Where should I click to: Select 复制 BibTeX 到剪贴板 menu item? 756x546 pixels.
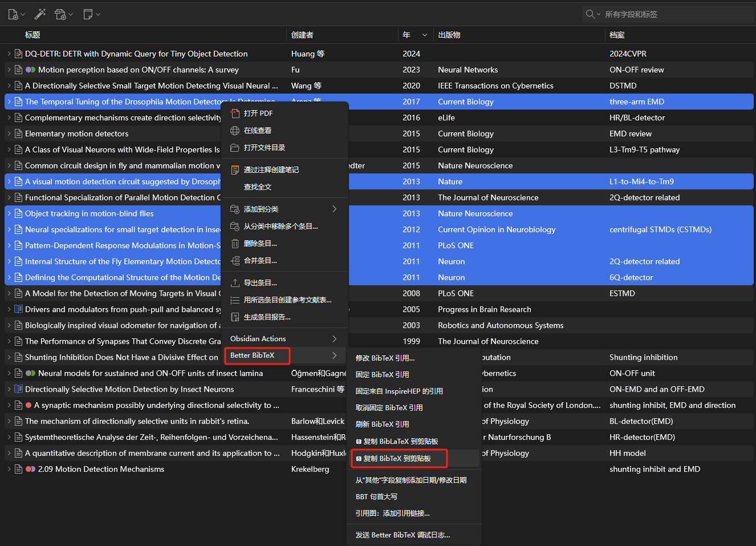pos(399,459)
